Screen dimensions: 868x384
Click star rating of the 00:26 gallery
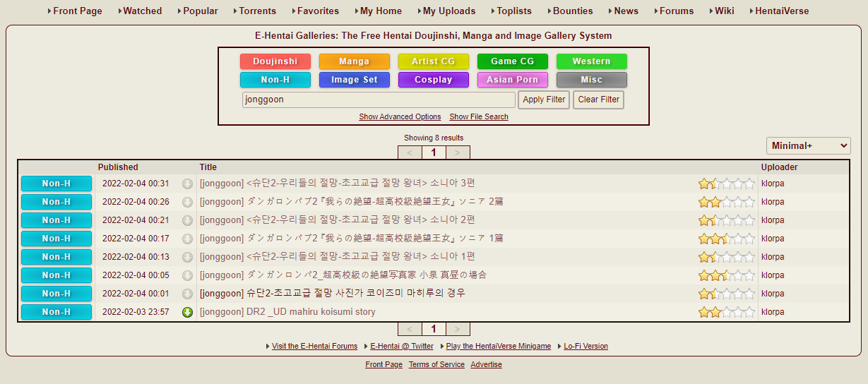(727, 202)
